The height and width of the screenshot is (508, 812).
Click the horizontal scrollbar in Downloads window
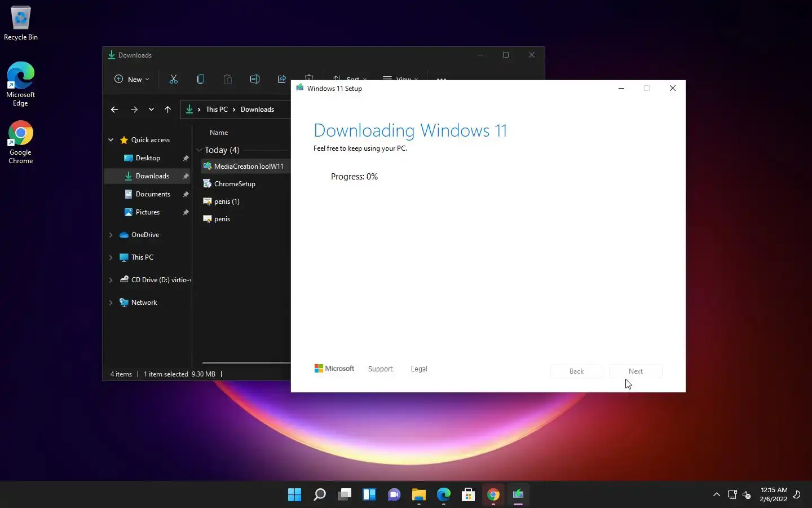tap(246, 363)
